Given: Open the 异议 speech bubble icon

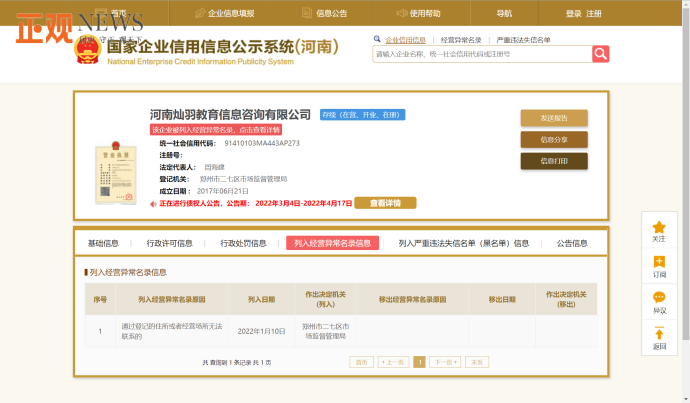Looking at the screenshot, I should 659,297.
